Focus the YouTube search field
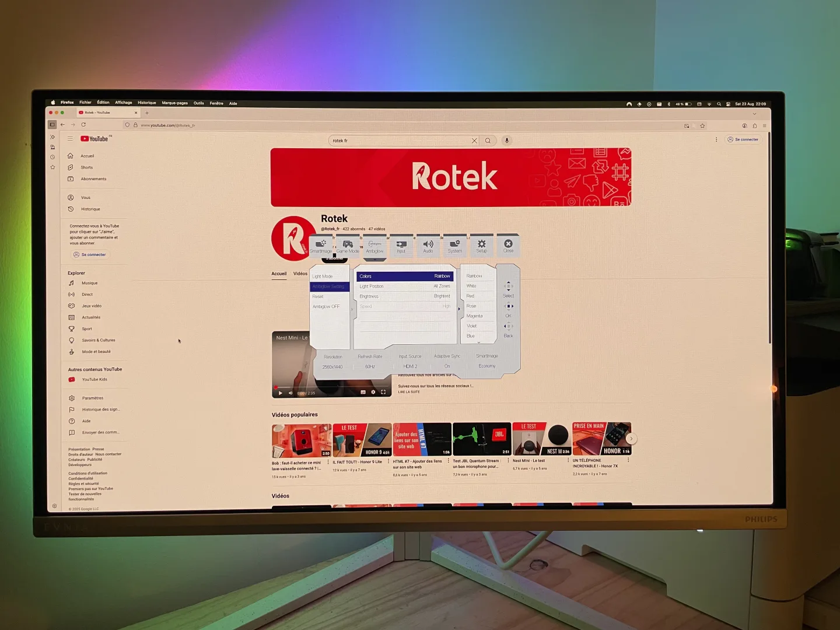Image resolution: width=840 pixels, height=630 pixels. 401,141
